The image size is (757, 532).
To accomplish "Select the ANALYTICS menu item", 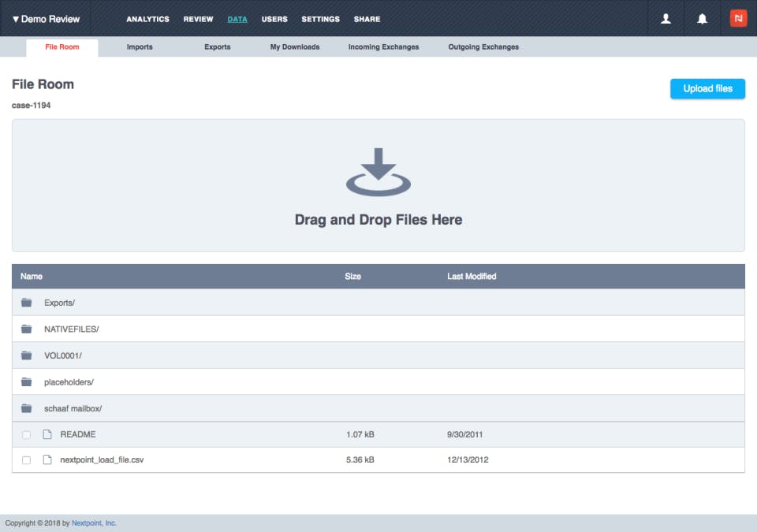I will click(147, 19).
